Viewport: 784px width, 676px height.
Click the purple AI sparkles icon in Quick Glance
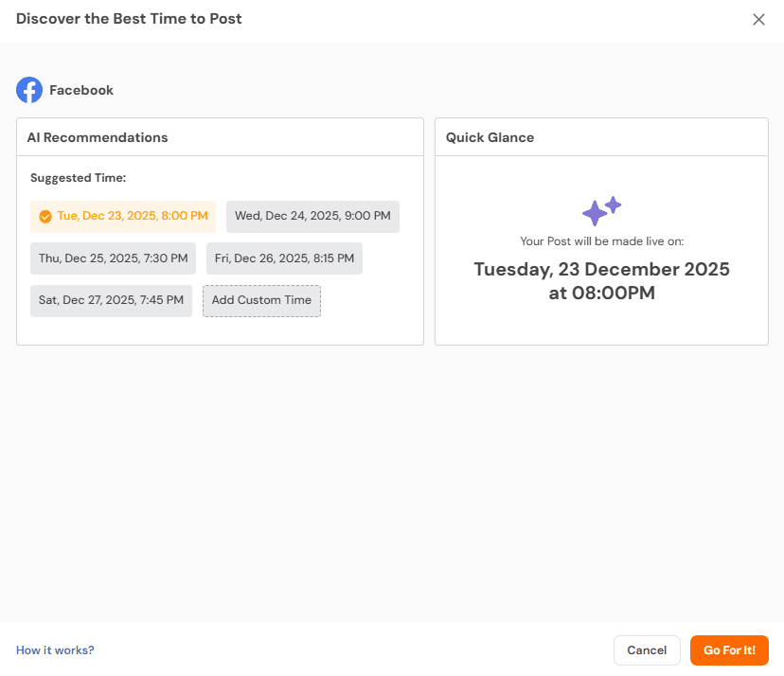pos(601,210)
